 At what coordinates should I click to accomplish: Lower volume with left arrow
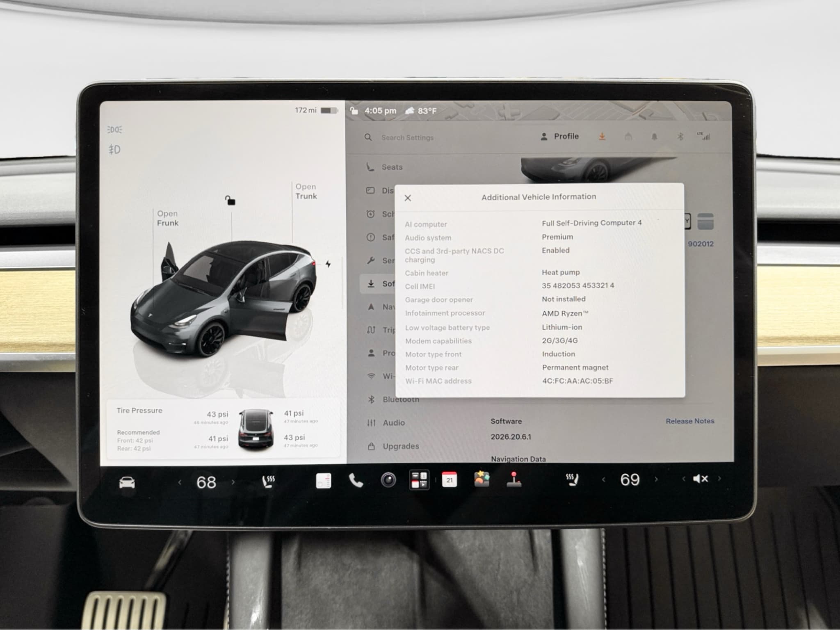click(683, 479)
